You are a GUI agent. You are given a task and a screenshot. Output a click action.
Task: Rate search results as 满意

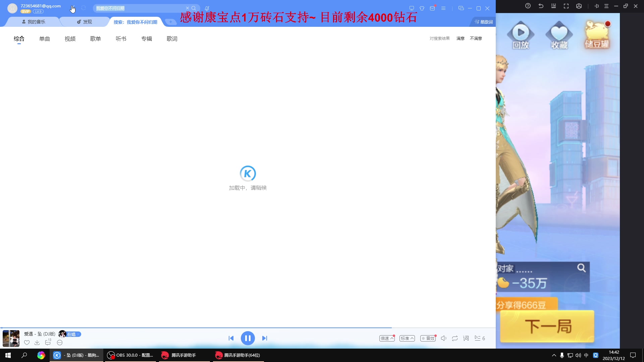pyautogui.click(x=461, y=39)
